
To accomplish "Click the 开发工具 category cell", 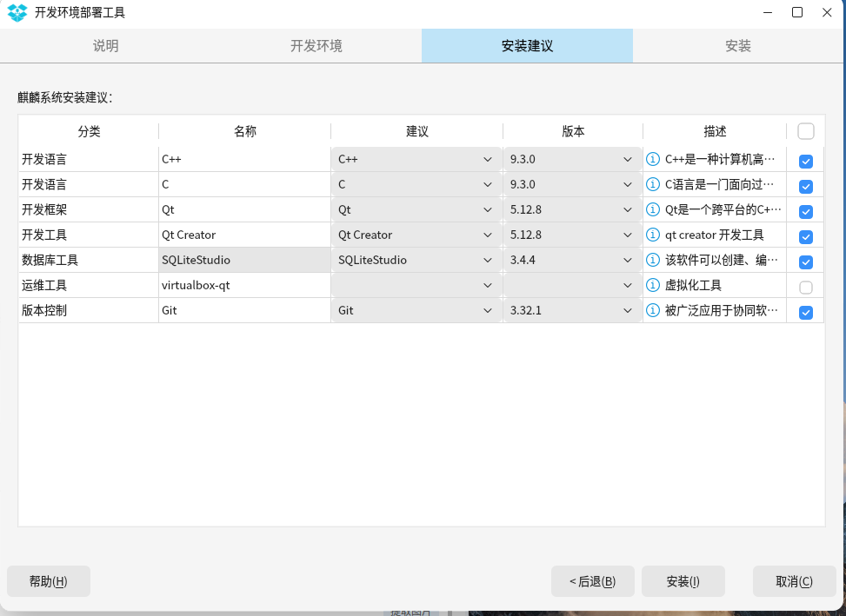I will click(89, 235).
